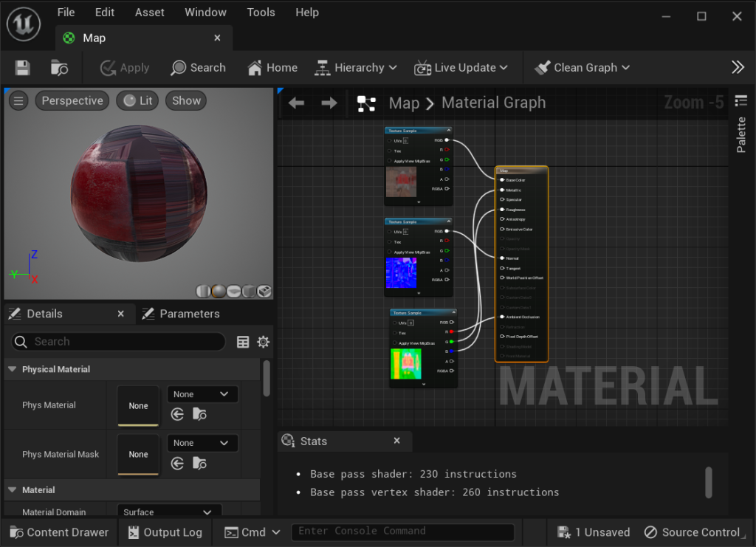756x547 pixels.
Task: Open the Phys Material None dropdown
Action: 202,394
